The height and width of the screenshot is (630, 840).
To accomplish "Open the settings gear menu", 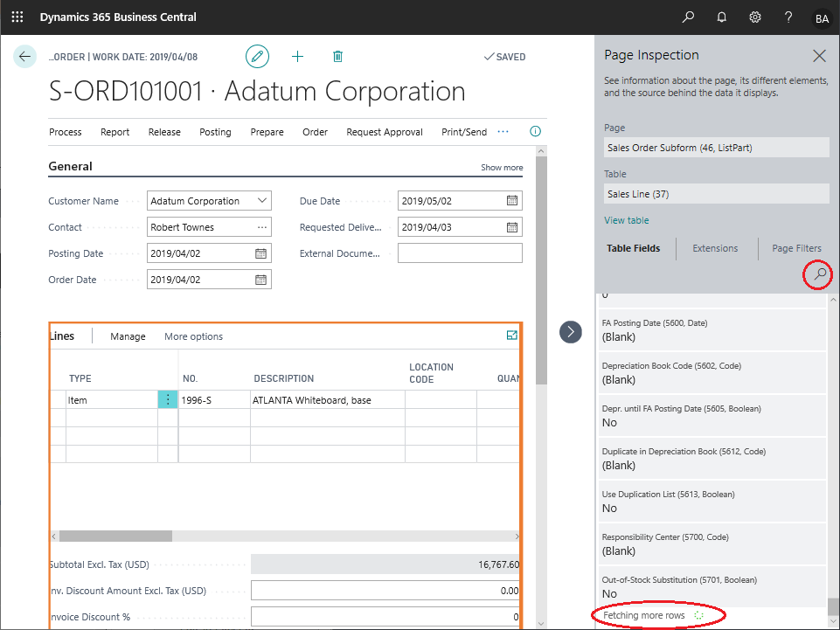I will click(755, 17).
